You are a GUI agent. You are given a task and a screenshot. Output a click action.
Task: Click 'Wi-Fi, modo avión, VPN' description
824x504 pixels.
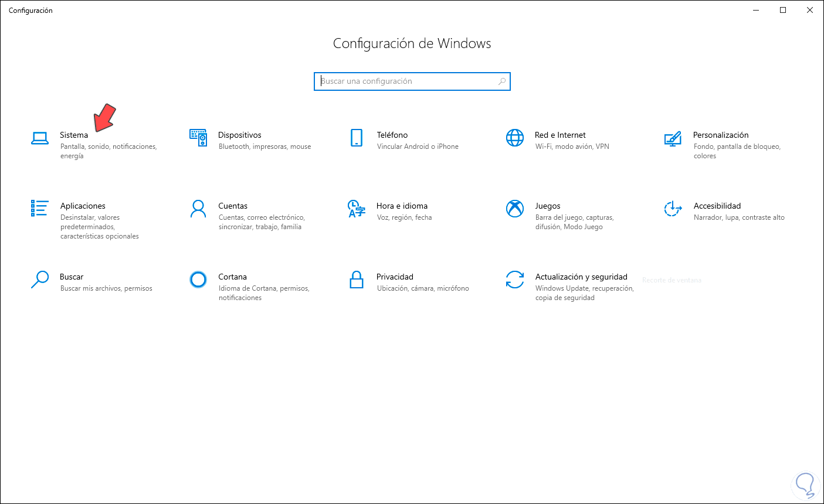[572, 147]
